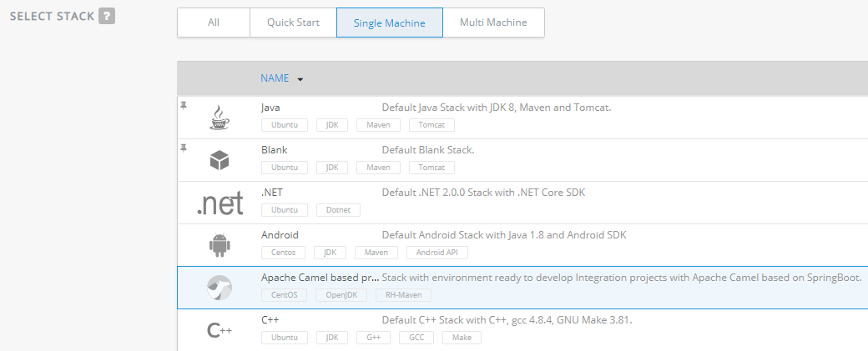Image resolution: width=868 pixels, height=351 pixels.
Task: Click the pin icon beside Blank row
Action: pyautogui.click(x=184, y=148)
